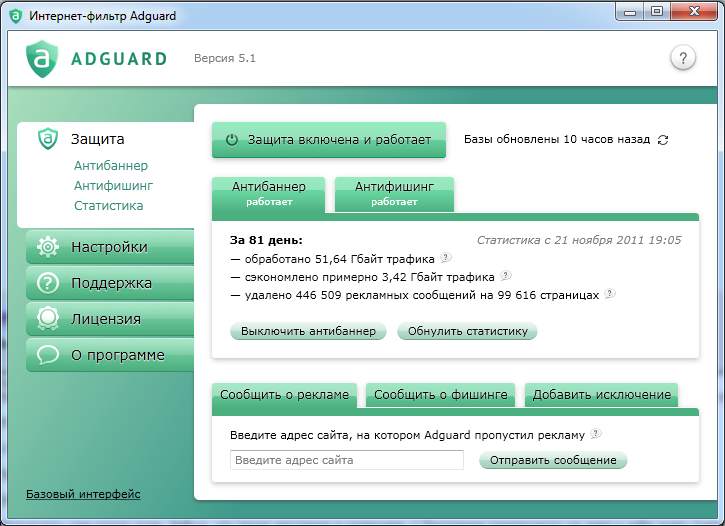Screen dimensions: 725x526
Task: Click the speech bubble icon beside О программе
Action: (x=48, y=355)
